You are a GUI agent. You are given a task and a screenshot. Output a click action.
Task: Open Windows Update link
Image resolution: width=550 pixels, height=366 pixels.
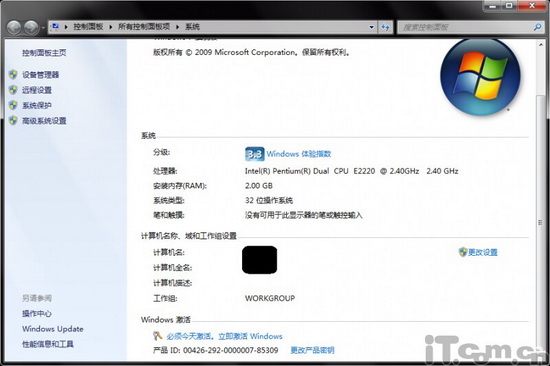[x=53, y=329]
